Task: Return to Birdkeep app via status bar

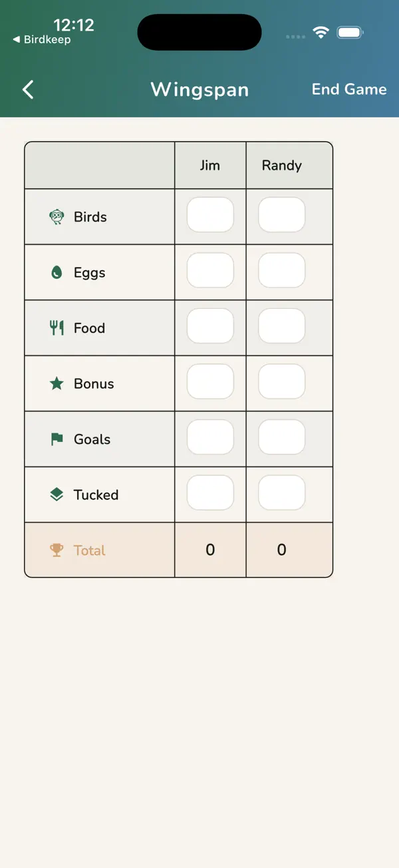Action: click(41, 40)
